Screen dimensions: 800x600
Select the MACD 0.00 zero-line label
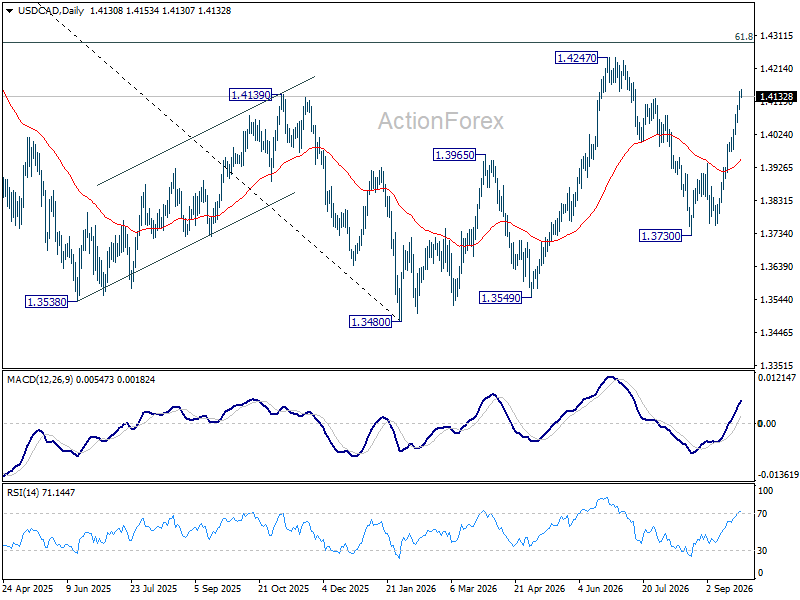point(767,423)
